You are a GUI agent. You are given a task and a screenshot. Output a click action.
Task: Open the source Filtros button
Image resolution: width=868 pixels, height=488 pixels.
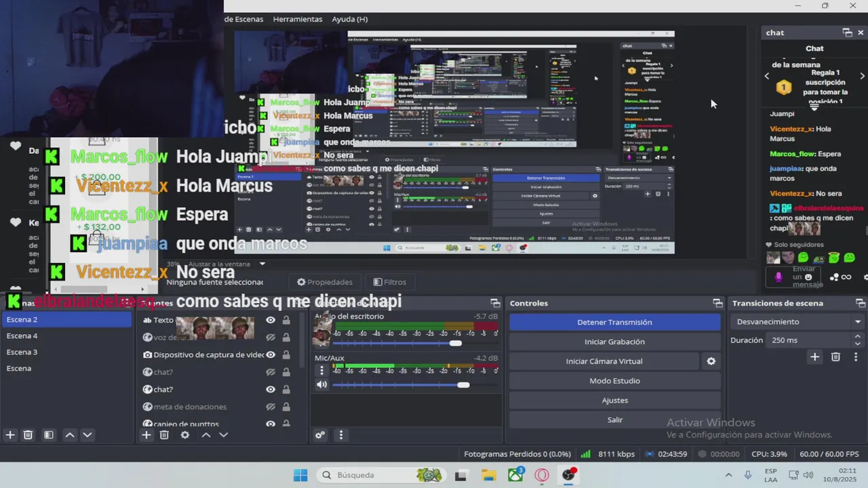pyautogui.click(x=390, y=282)
